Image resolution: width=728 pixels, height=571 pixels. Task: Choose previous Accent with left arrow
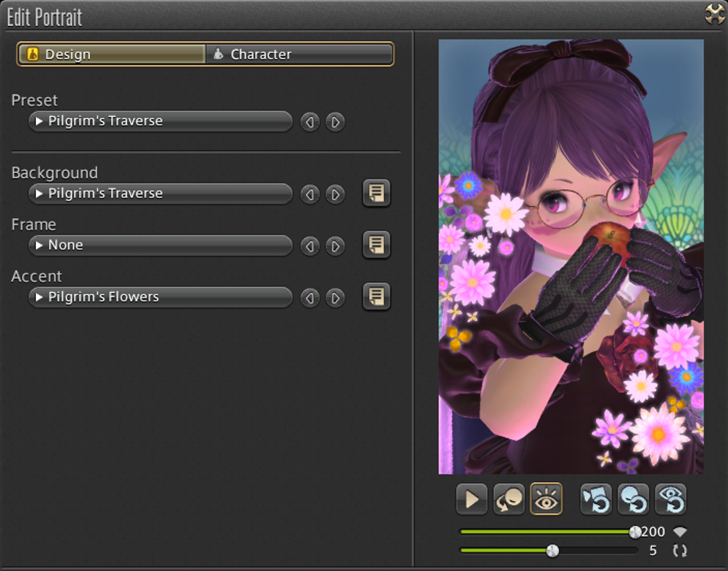[310, 298]
